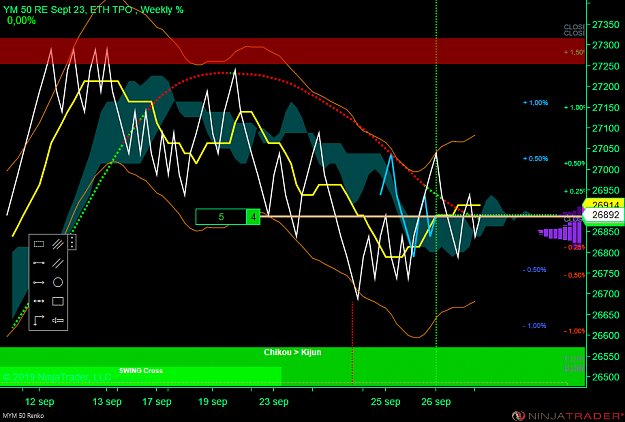This screenshot has width=625, height=422.
Task: Click the 27000 price axis label
Action: 606,170
